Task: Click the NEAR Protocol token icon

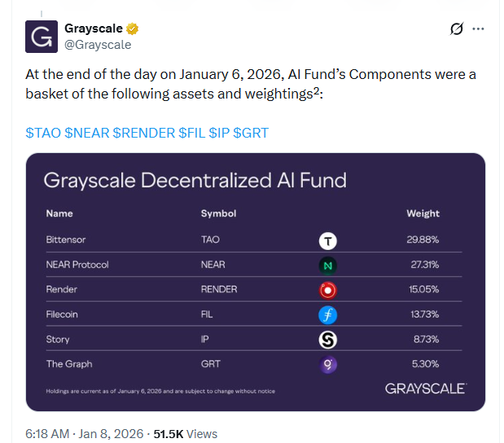Action: pyautogui.click(x=329, y=265)
